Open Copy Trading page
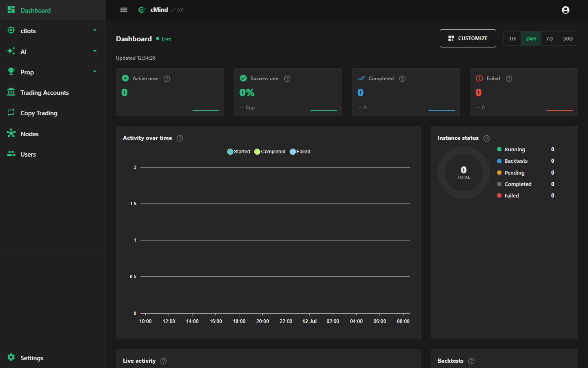 53,113
